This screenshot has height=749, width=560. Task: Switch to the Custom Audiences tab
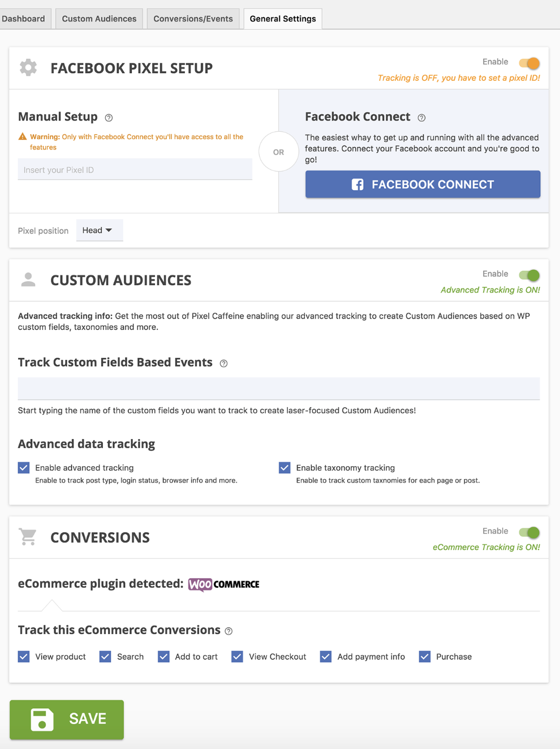pos(99,19)
